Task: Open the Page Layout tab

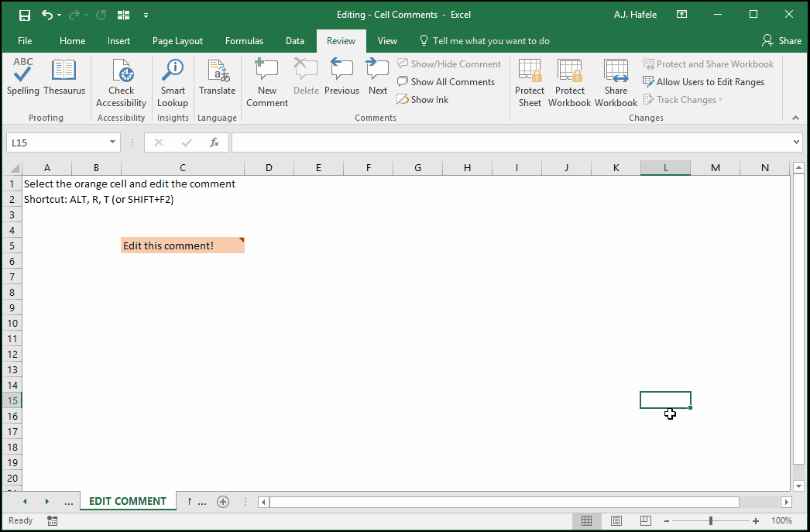Action: (x=177, y=41)
